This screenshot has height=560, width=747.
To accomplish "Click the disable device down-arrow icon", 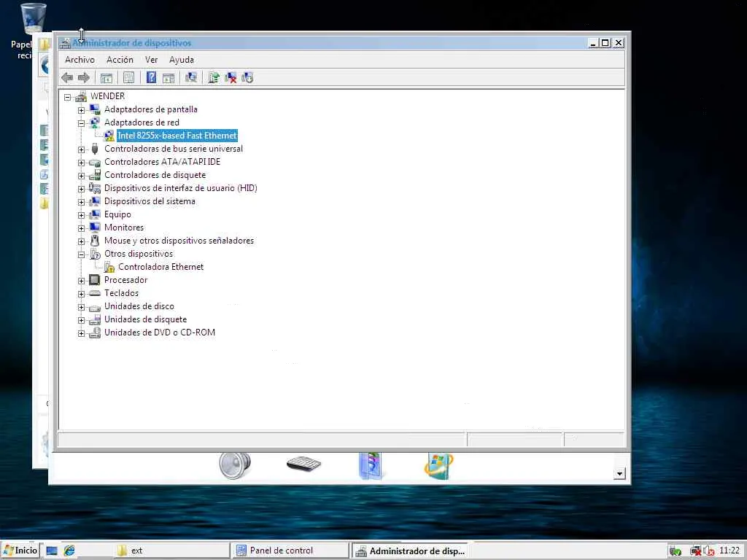I will 247,77.
